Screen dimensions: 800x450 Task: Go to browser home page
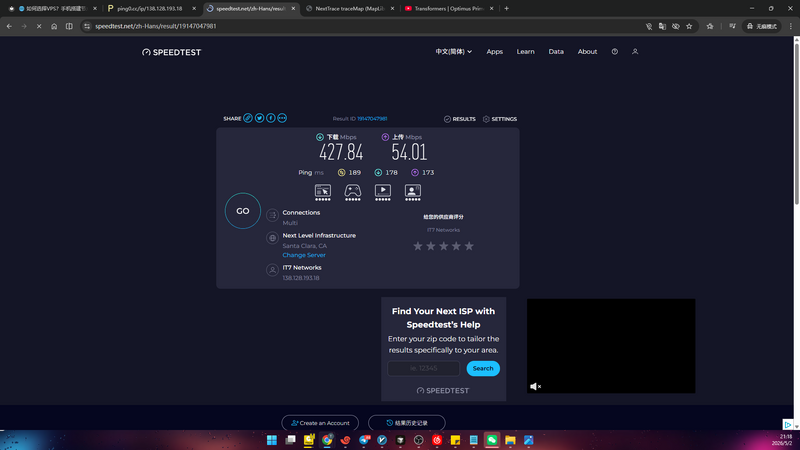click(x=54, y=26)
